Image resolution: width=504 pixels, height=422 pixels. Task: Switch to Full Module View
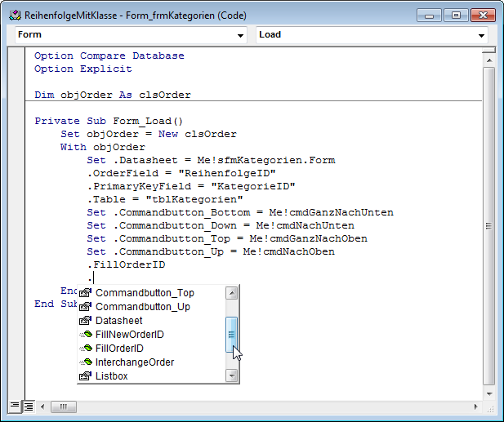(28, 406)
